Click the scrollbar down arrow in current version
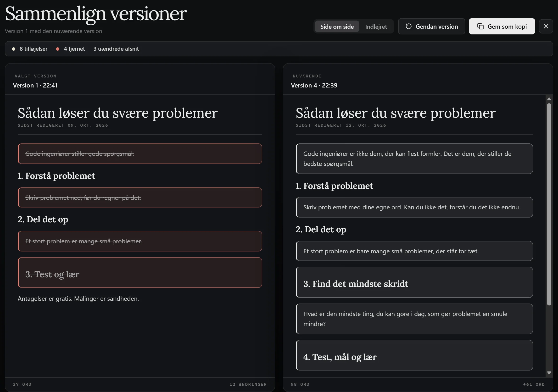 tap(549, 373)
